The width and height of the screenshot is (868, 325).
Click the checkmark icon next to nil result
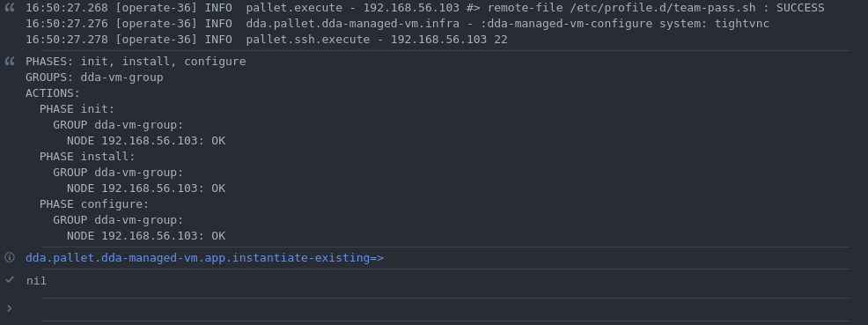(10, 280)
